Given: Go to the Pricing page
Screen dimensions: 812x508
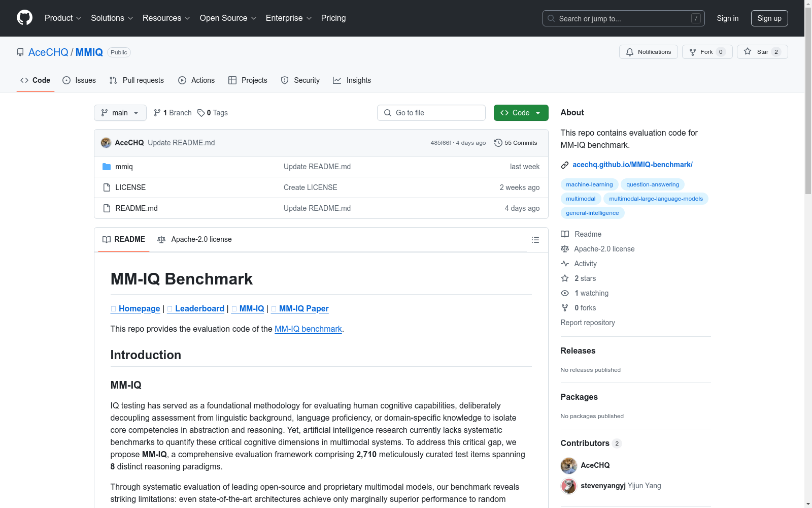Looking at the screenshot, I should click(333, 18).
